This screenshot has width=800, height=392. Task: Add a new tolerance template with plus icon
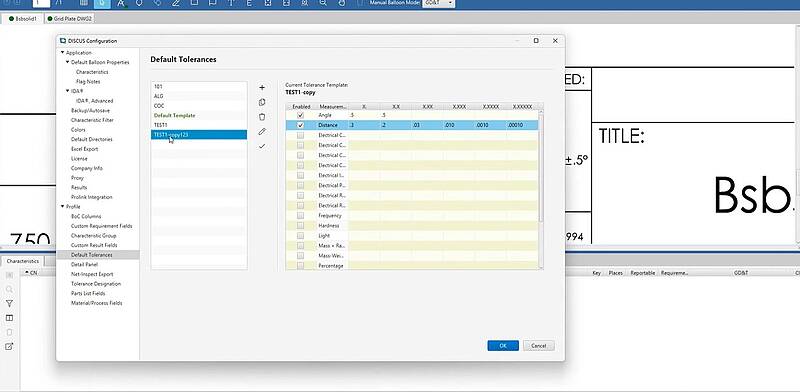(x=262, y=88)
